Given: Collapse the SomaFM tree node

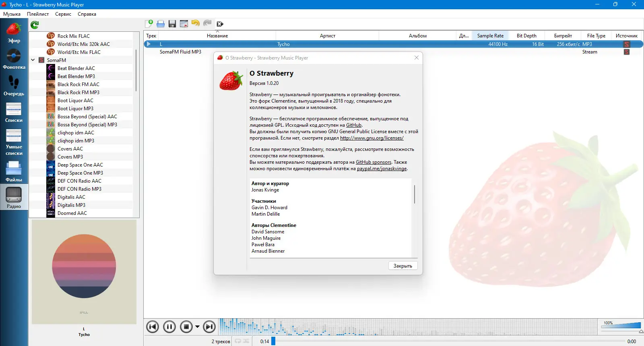Looking at the screenshot, I should 33,60.
